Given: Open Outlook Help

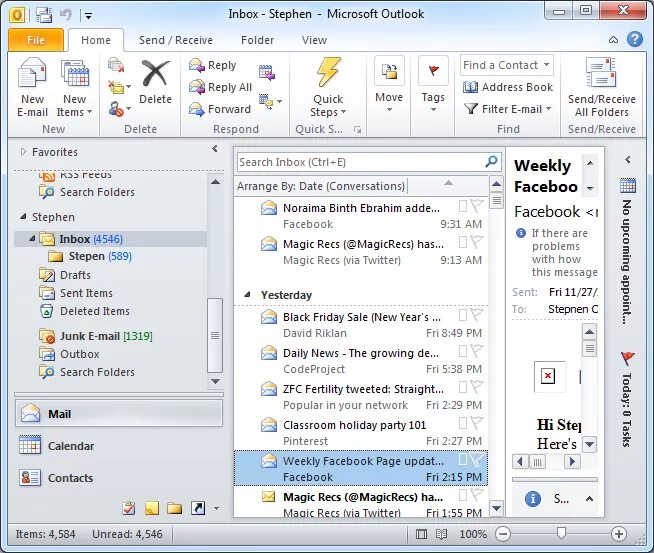Looking at the screenshot, I should point(634,40).
